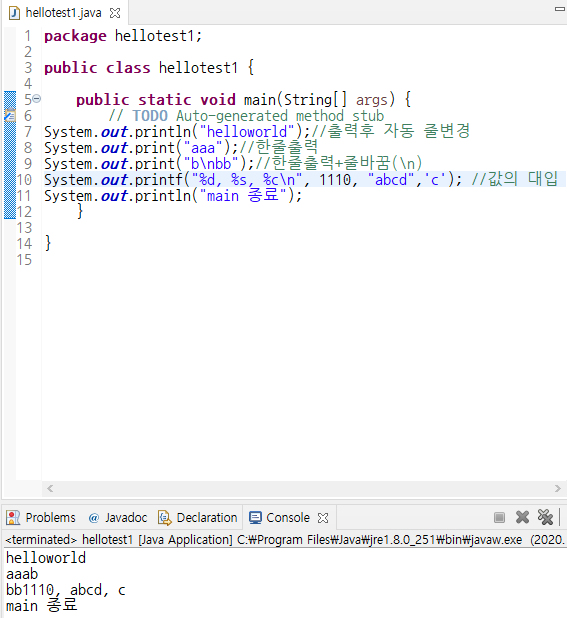This screenshot has height=618, width=567.
Task: Click the Javadoc @ icon
Action: [94, 518]
